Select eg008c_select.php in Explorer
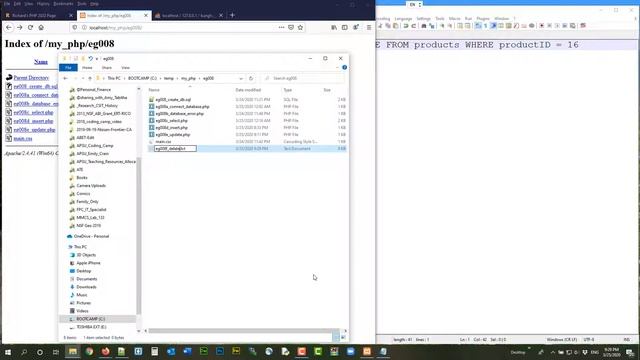The height and width of the screenshot is (360, 640). (x=171, y=120)
